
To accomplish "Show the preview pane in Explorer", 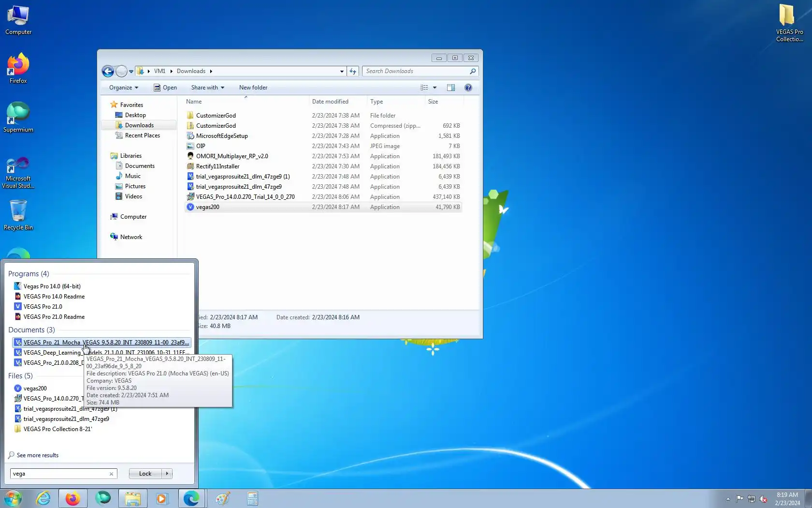I will [451, 88].
